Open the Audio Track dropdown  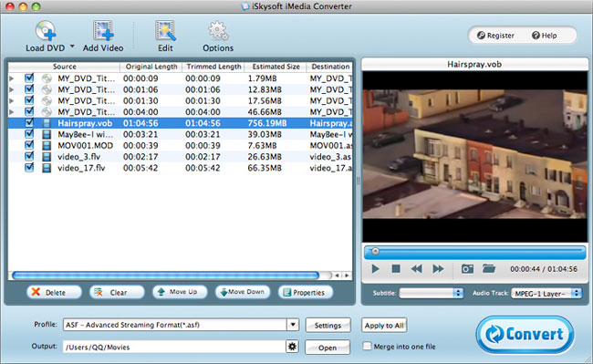tap(546, 293)
